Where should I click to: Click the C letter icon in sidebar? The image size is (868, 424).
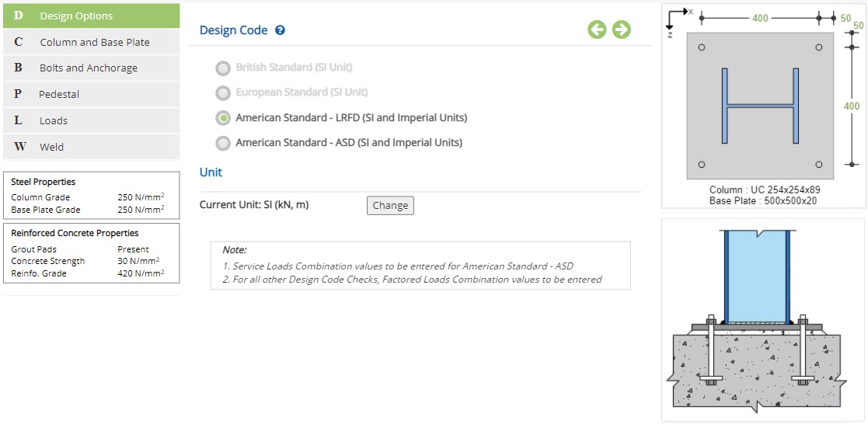tap(19, 42)
